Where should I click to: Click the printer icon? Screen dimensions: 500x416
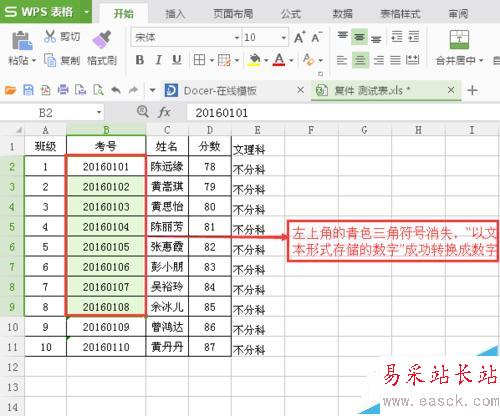[63, 90]
